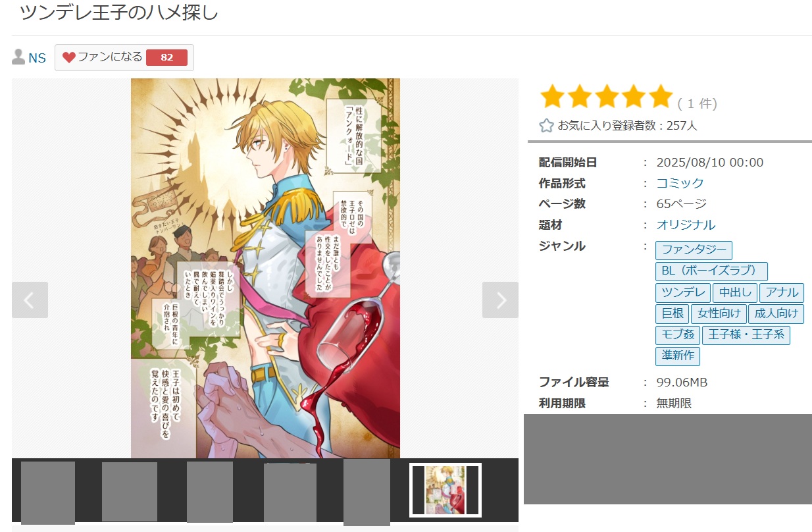Select the ツンデレ genre tag
This screenshot has height=532, width=812.
click(x=682, y=293)
